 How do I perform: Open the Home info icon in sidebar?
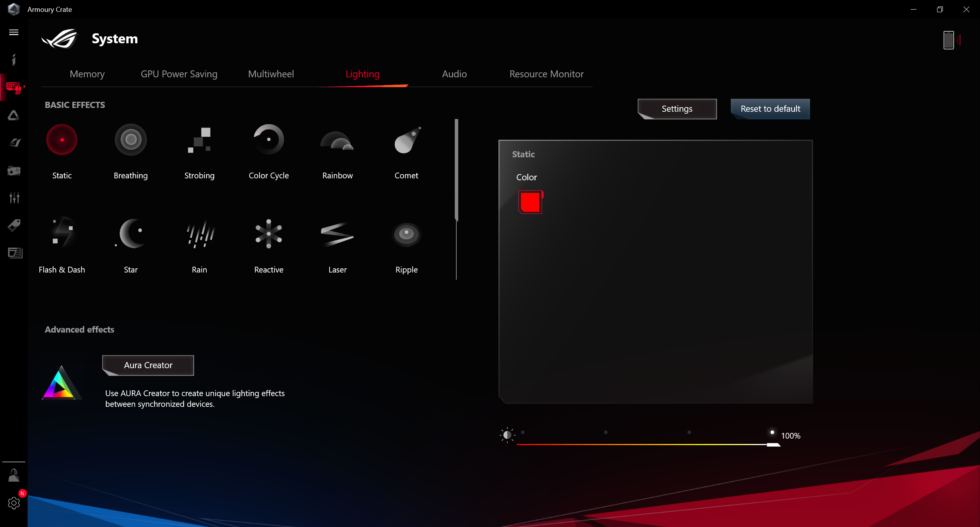[x=14, y=60]
